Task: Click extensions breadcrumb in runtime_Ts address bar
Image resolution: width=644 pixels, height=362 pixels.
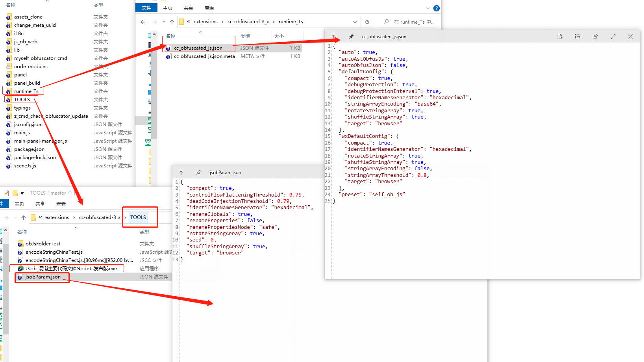Action: tap(205, 22)
